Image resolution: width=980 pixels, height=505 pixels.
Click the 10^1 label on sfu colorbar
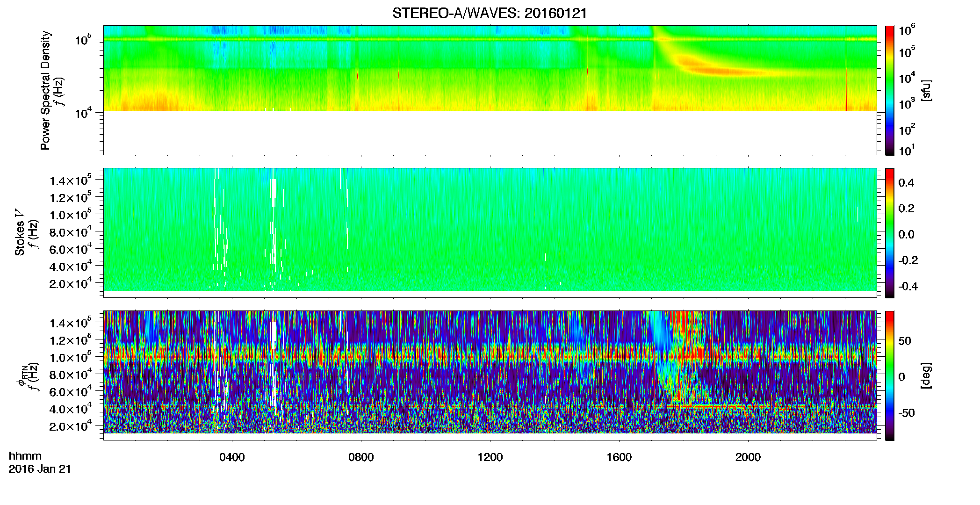pyautogui.click(x=907, y=151)
